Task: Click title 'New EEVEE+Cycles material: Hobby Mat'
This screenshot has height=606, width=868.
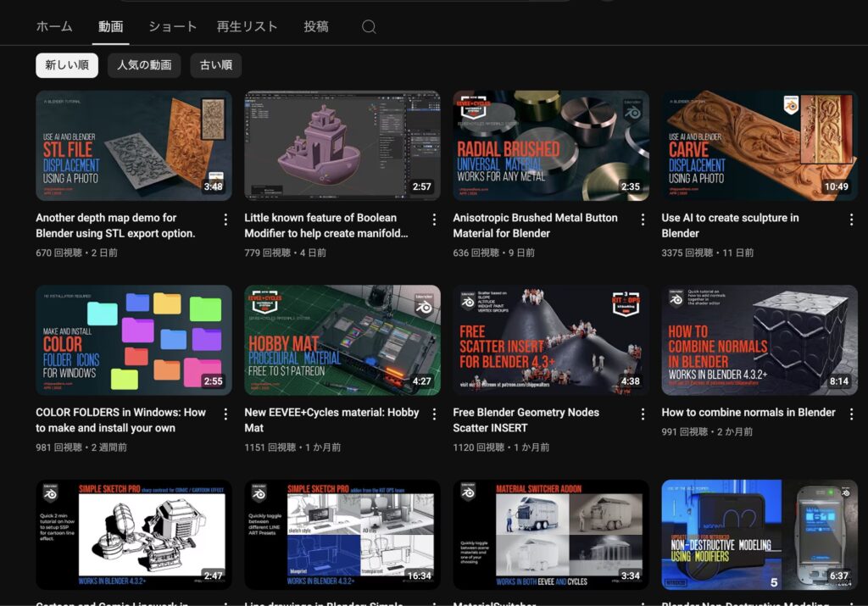Action: pyautogui.click(x=331, y=420)
